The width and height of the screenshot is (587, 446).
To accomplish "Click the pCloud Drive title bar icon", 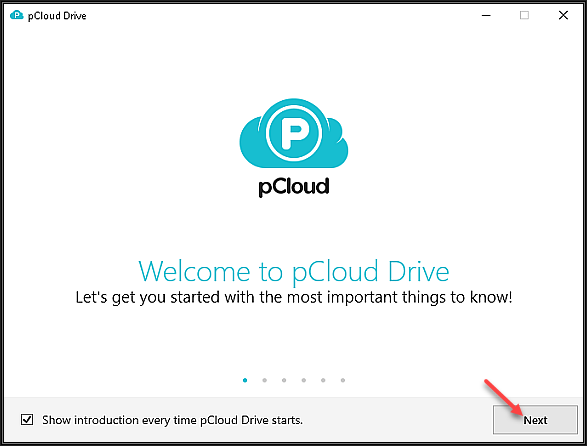I will 16,15.
